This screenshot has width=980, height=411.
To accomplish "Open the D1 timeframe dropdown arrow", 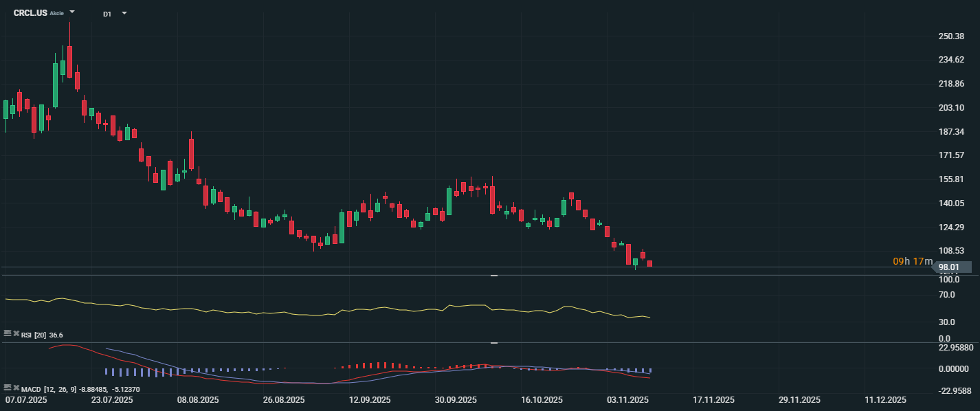I will tap(124, 13).
